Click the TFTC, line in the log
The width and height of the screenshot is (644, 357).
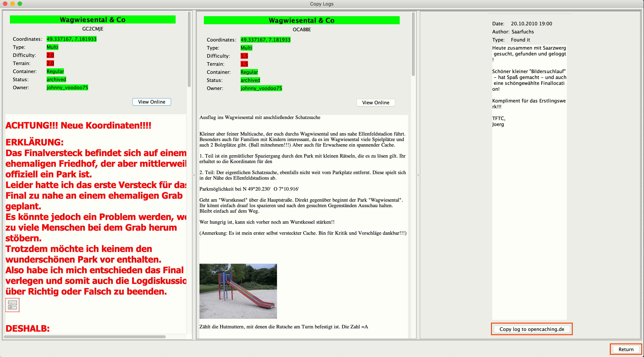pos(499,118)
